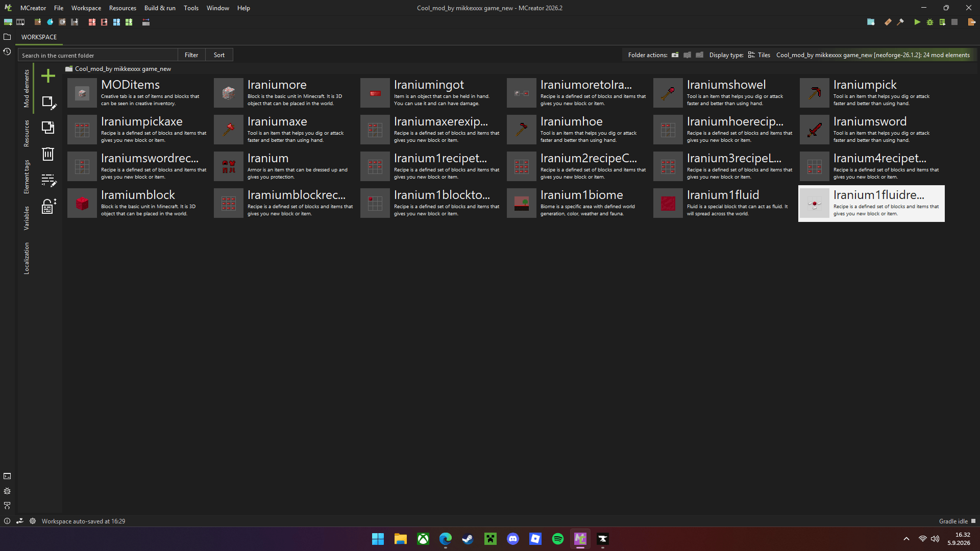Switch to the Variables vertical tab
This screenshot has height=551, width=980.
coord(27,218)
